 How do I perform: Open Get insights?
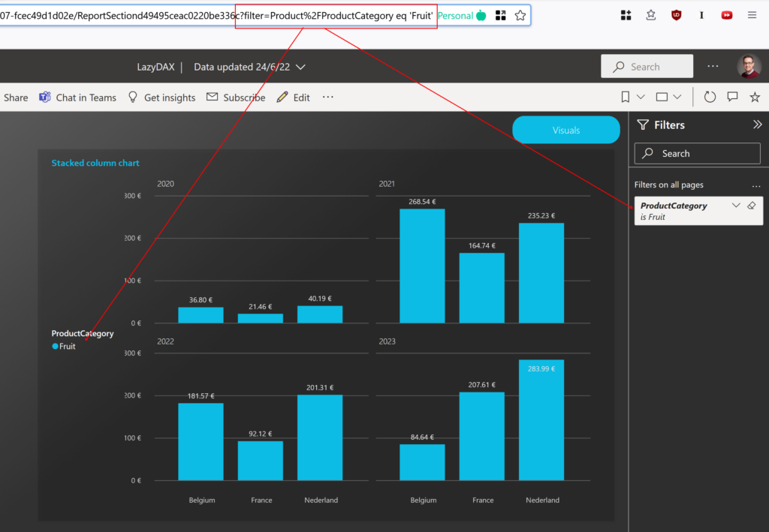tap(161, 98)
